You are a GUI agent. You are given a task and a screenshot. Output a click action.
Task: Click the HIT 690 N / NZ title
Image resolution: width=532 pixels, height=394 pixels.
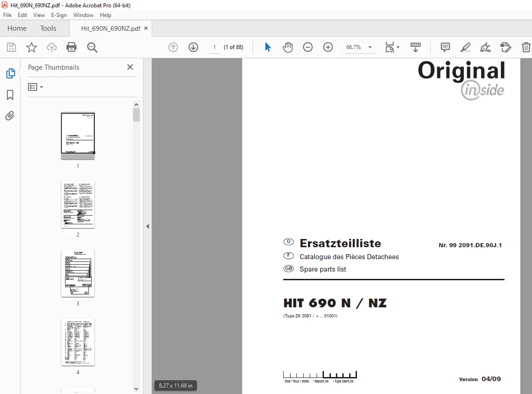[335, 303]
